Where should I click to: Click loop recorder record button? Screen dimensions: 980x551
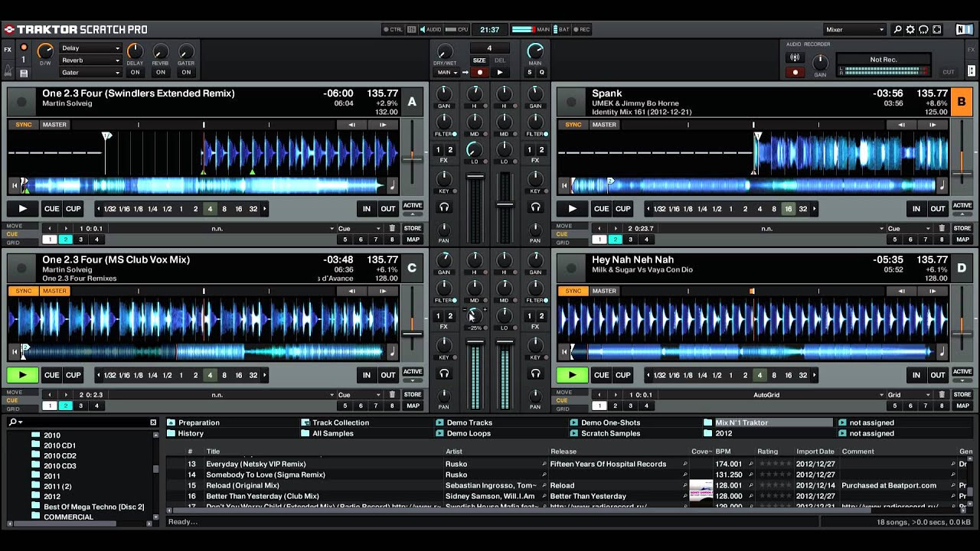[479, 73]
